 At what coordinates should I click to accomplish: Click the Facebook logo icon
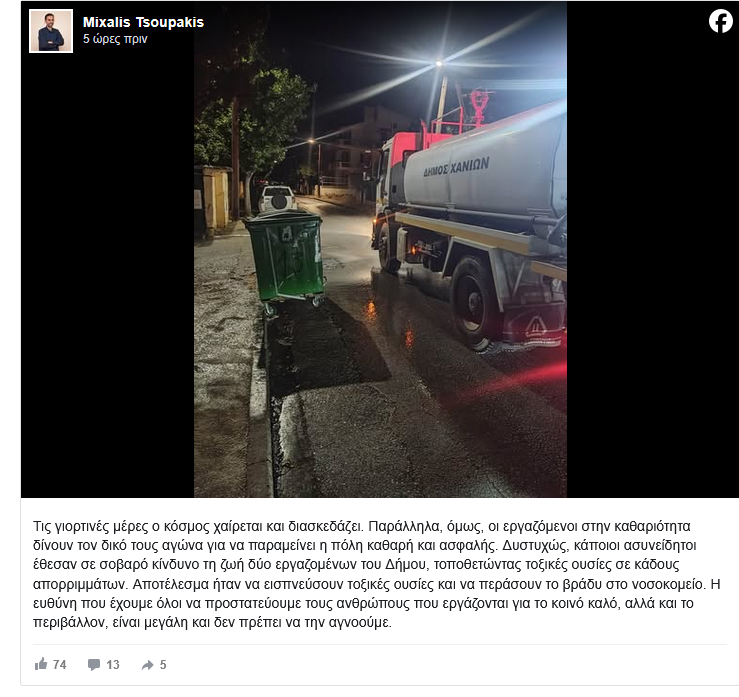tap(721, 22)
